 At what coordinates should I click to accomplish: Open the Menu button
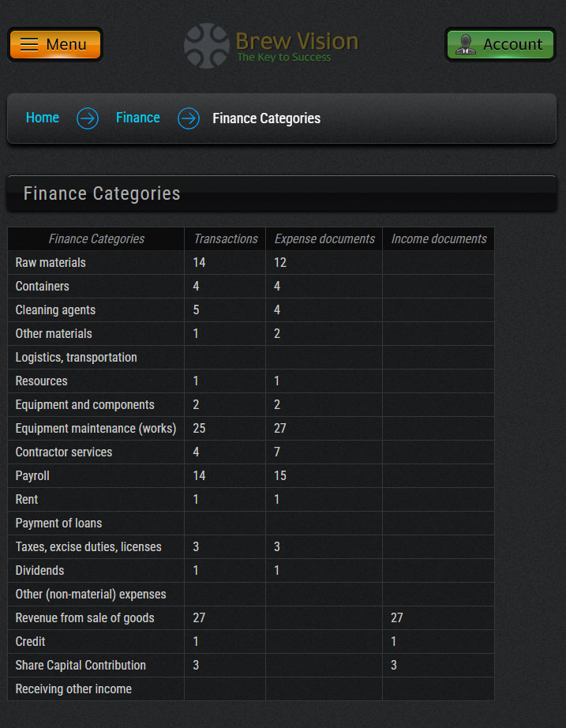pos(55,44)
